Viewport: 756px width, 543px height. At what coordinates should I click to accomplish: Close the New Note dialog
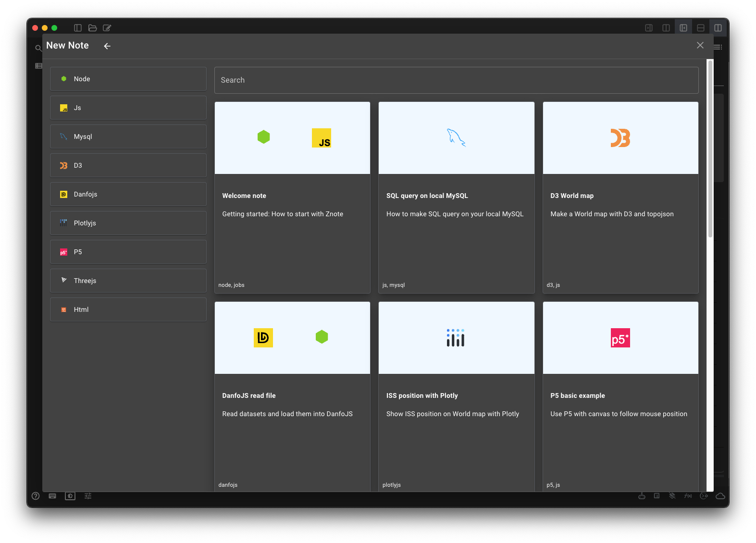700,45
